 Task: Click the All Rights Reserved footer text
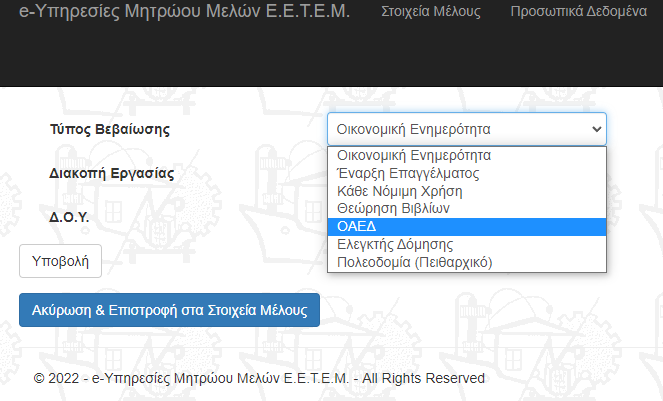coord(423,378)
